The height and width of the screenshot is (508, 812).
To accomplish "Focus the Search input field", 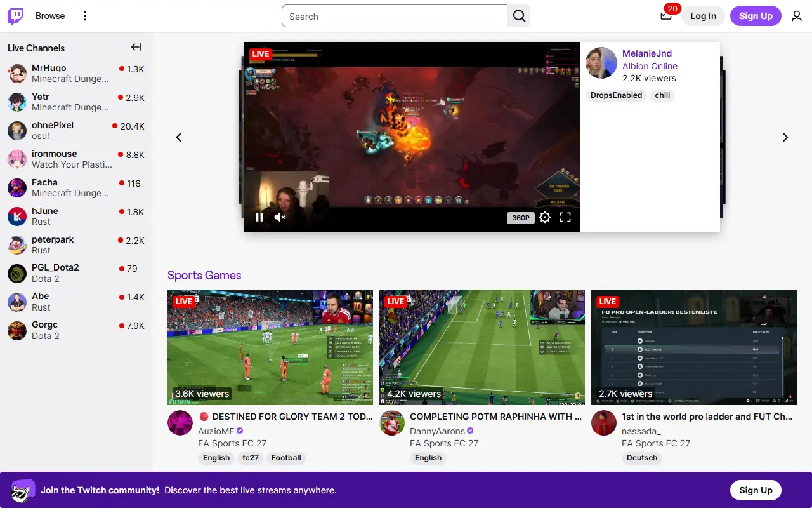I will click(395, 17).
